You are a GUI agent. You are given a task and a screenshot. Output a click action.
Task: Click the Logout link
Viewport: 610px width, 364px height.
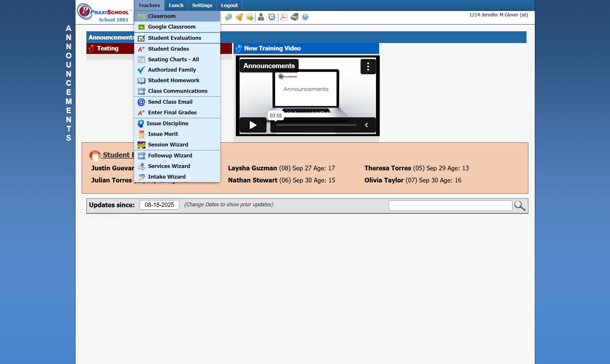(x=229, y=5)
